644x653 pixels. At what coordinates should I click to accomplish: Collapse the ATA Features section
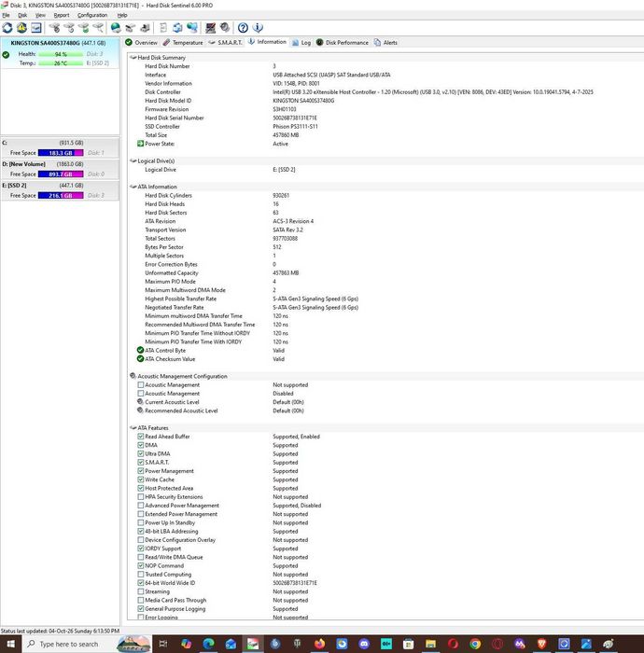[x=133, y=427]
